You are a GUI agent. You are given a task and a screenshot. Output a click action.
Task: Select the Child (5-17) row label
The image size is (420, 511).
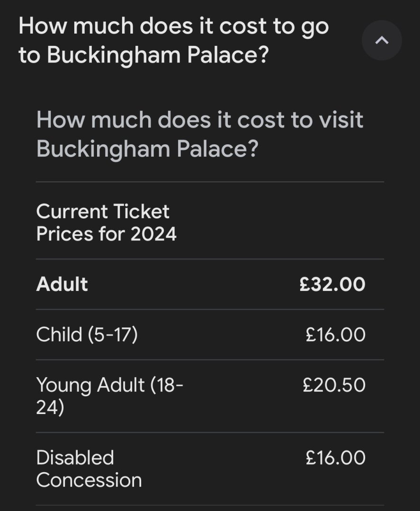(x=87, y=335)
